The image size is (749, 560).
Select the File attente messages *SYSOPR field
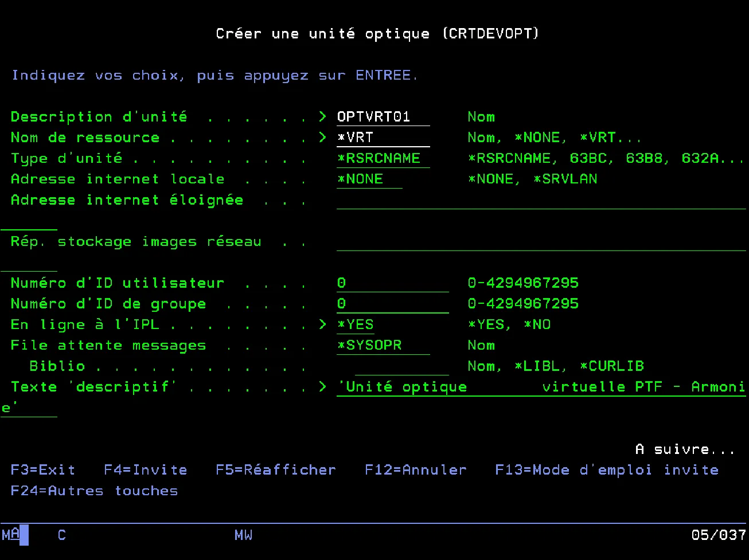383,345
